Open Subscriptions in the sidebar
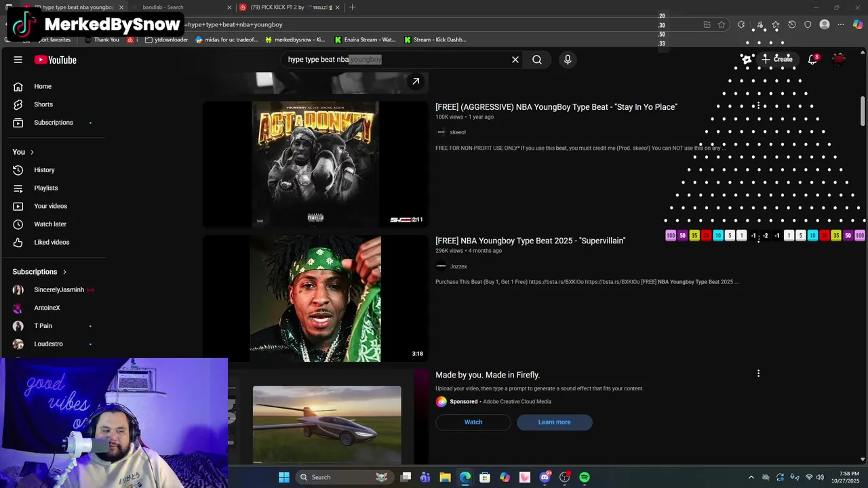868x488 pixels. 53,123
